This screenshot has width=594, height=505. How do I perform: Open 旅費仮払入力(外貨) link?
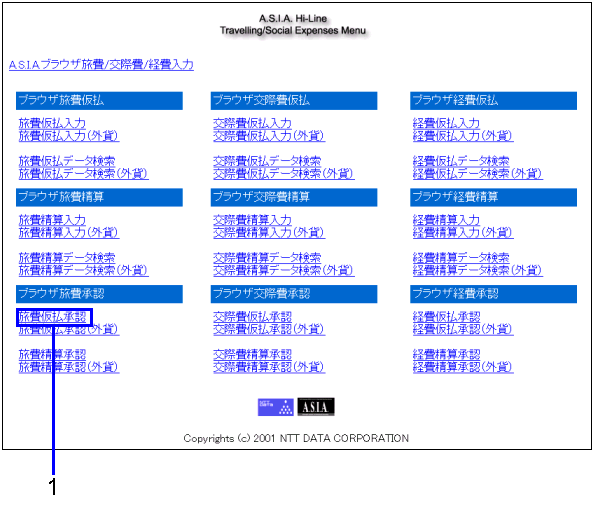pyautogui.click(x=69, y=136)
